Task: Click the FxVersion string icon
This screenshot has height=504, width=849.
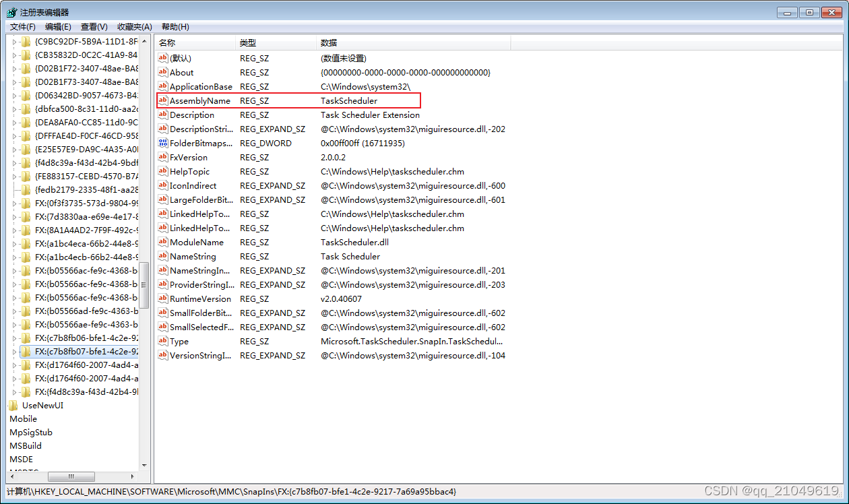Action: (x=162, y=157)
